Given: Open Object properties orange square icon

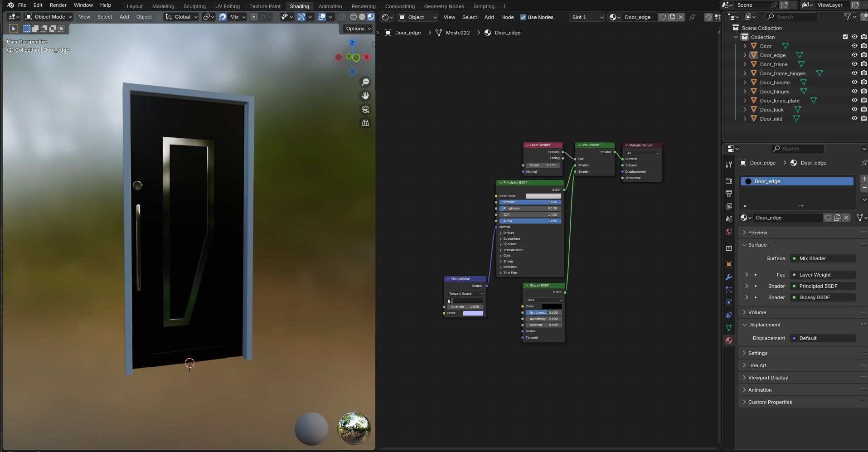Looking at the screenshot, I should (729, 264).
